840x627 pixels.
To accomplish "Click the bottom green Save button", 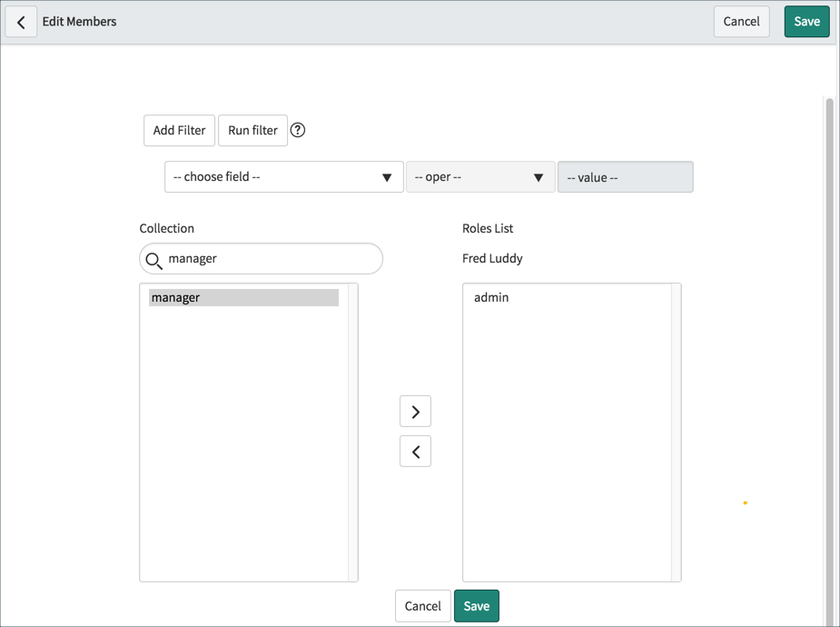I will click(476, 606).
